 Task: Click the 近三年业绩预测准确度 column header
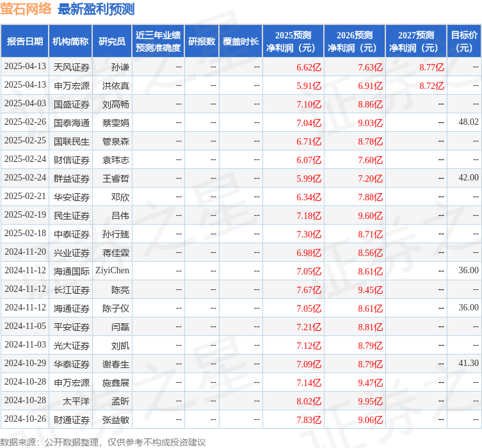[158, 42]
